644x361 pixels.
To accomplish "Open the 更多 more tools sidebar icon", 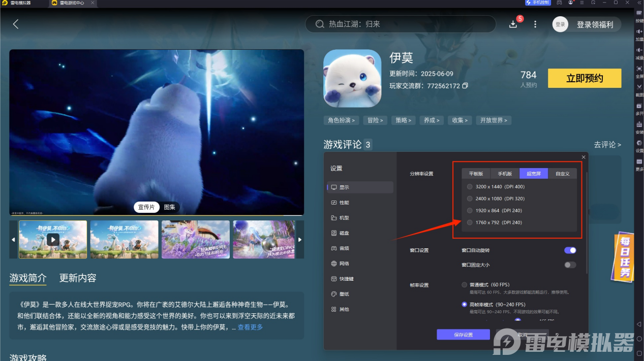I will coord(639,165).
